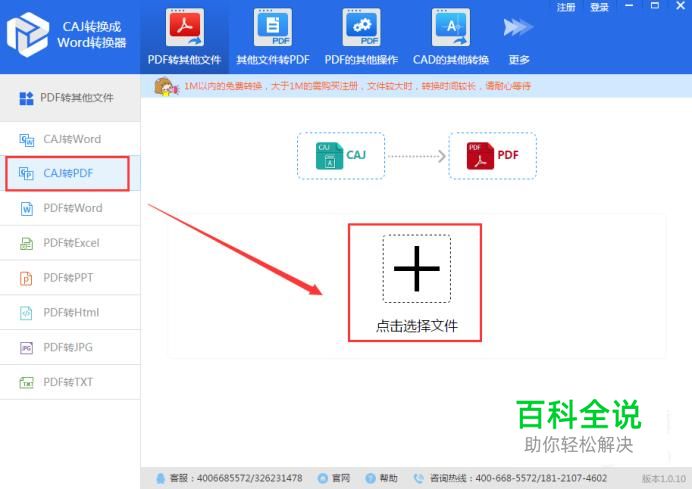Minimize the converter window
Viewport: 692px width, 489px height.
coord(629,6)
